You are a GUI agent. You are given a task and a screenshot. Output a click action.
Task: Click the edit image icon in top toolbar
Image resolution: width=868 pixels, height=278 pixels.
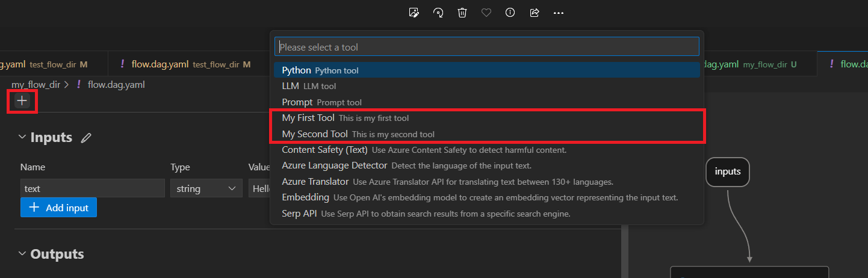coord(414,13)
